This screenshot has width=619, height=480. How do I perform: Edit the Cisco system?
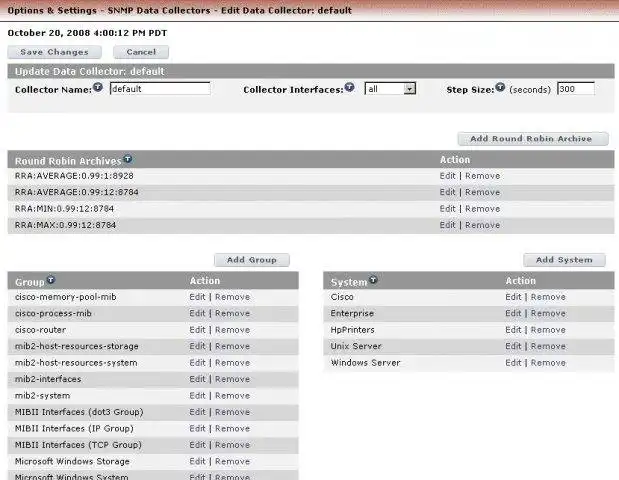(513, 297)
